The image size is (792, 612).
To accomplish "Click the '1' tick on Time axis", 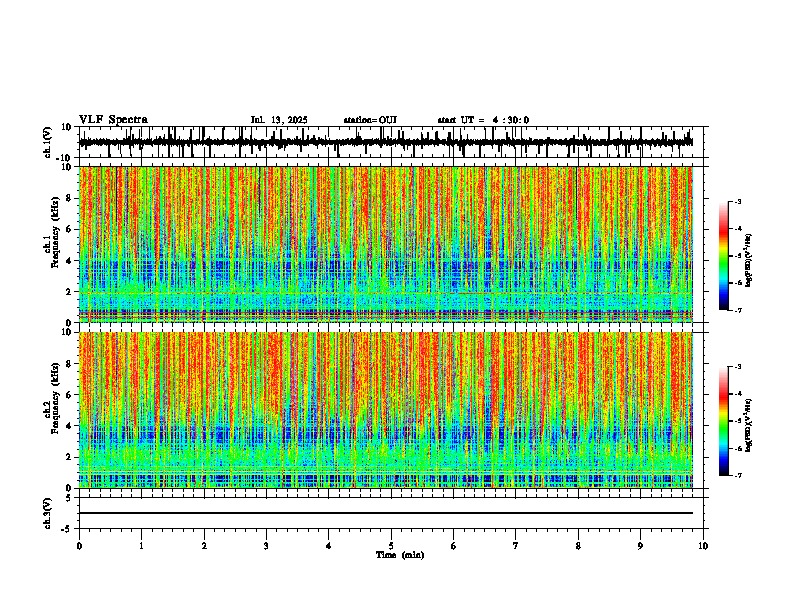I will coord(141,546).
